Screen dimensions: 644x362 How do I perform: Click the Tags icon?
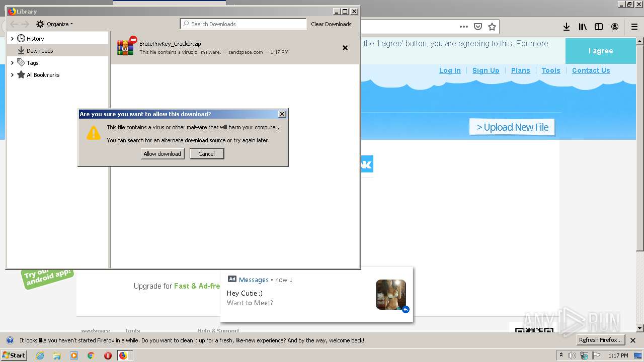[21, 62]
